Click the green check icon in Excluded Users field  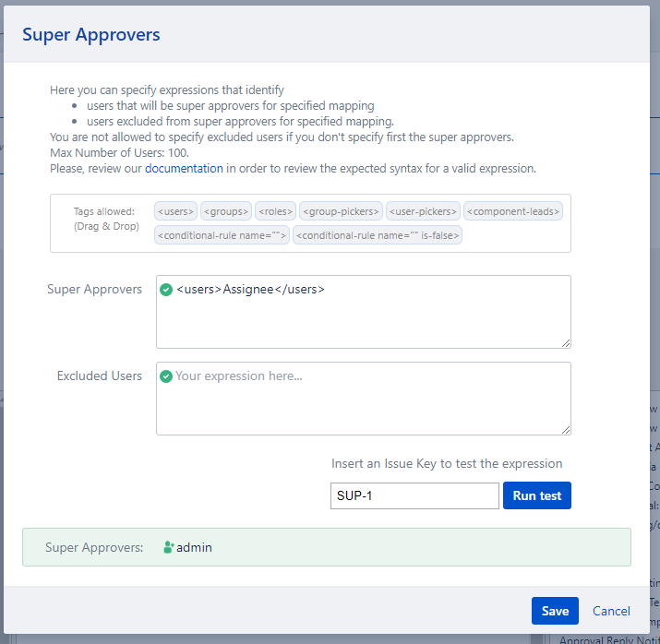click(x=166, y=376)
